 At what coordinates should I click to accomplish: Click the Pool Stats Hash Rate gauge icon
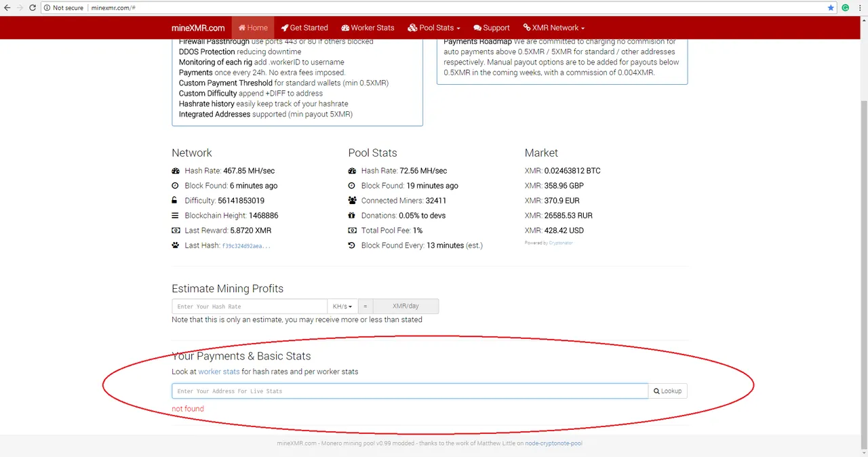click(352, 171)
